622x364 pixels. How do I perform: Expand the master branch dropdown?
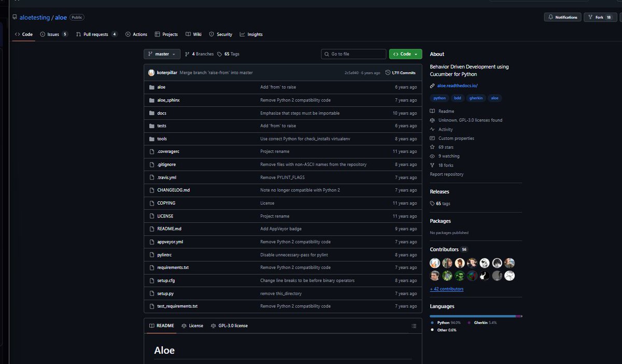(162, 54)
